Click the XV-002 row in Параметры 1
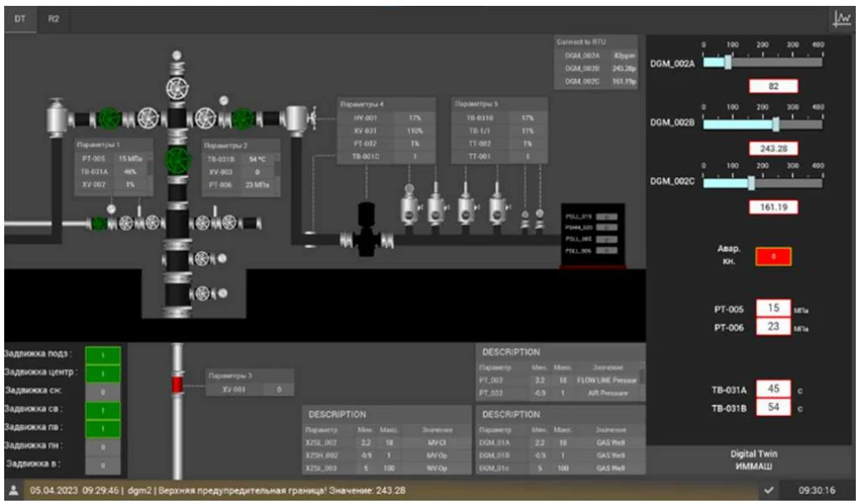Screen dimensions: 860x504 coord(112,184)
